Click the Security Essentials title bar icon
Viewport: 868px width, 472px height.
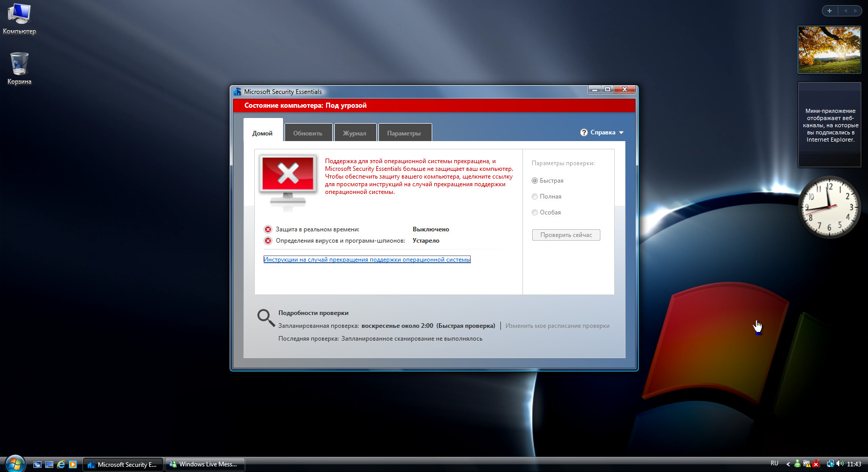pyautogui.click(x=237, y=92)
